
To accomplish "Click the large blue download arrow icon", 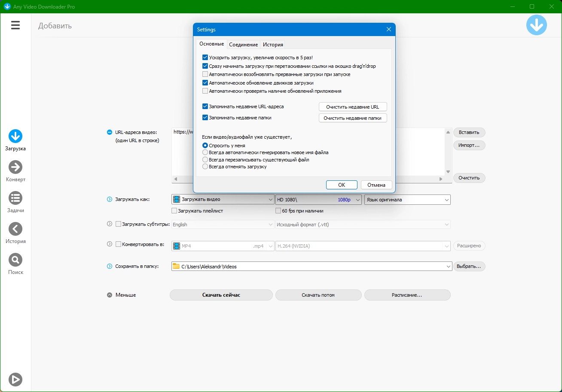I will 536,25.
